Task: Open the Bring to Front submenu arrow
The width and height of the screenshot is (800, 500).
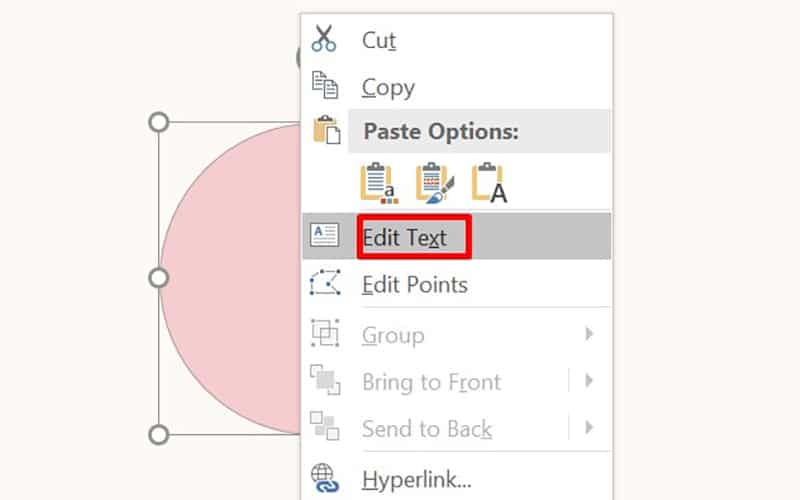Action: pyautogui.click(x=590, y=381)
